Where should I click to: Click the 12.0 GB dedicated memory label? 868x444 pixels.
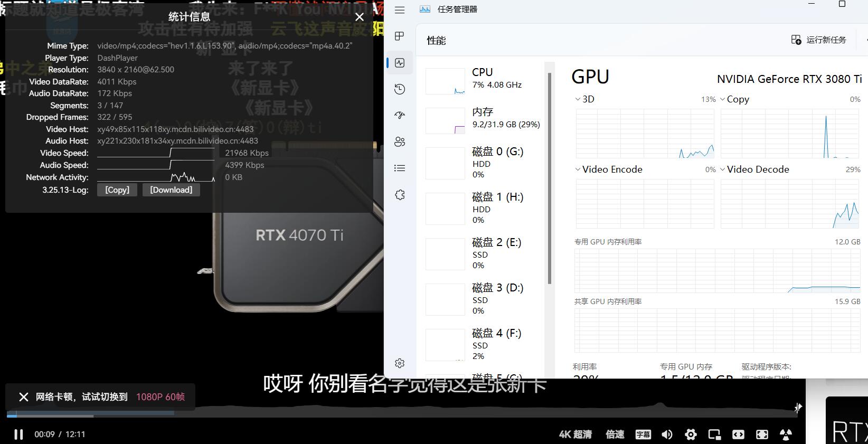(x=847, y=242)
